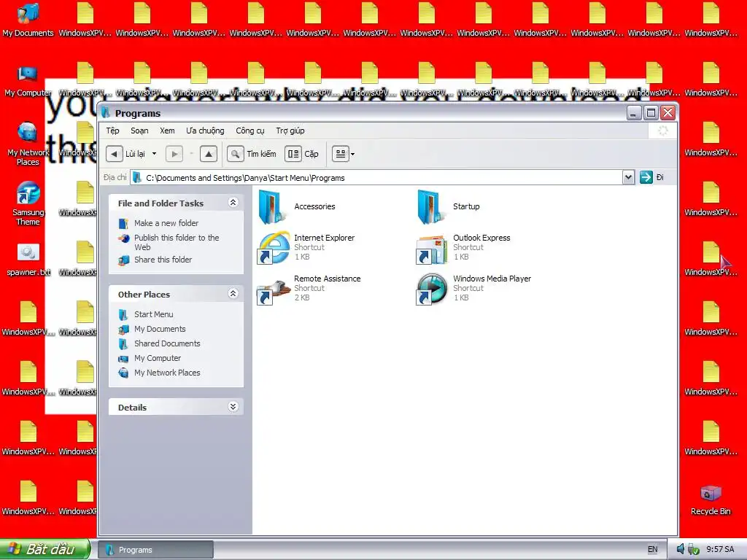Toggle the Cặp folders pane
747x560 pixels.
coord(302,154)
